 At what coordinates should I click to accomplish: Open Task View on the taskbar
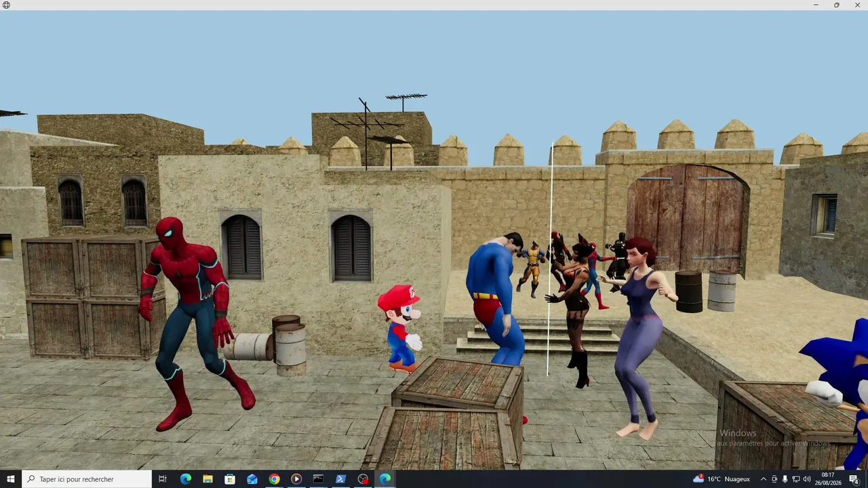coord(163,479)
